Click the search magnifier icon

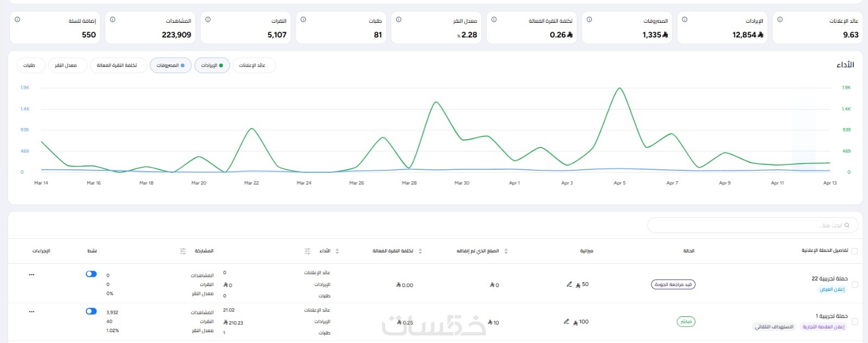(x=847, y=225)
